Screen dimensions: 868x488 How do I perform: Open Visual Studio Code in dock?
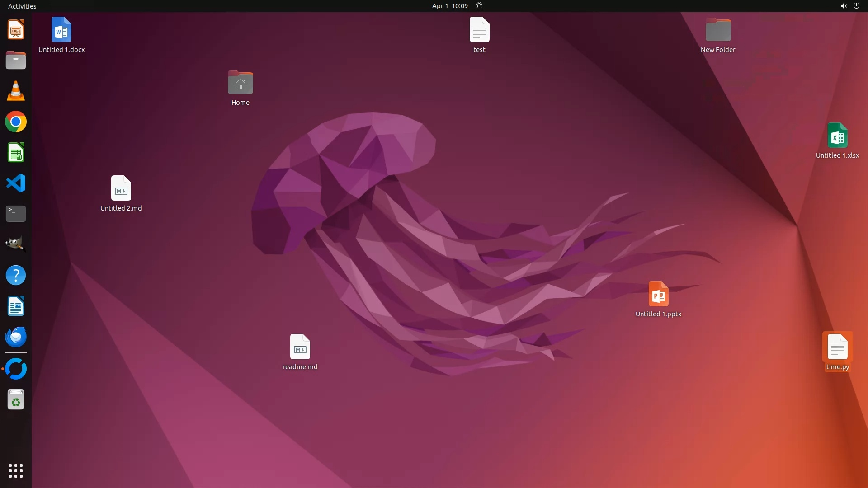click(x=16, y=183)
